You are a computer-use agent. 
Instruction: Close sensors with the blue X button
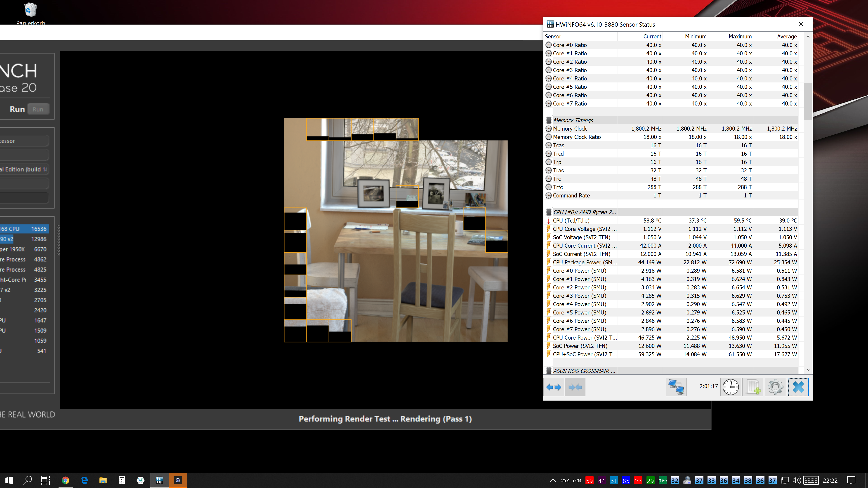798,387
